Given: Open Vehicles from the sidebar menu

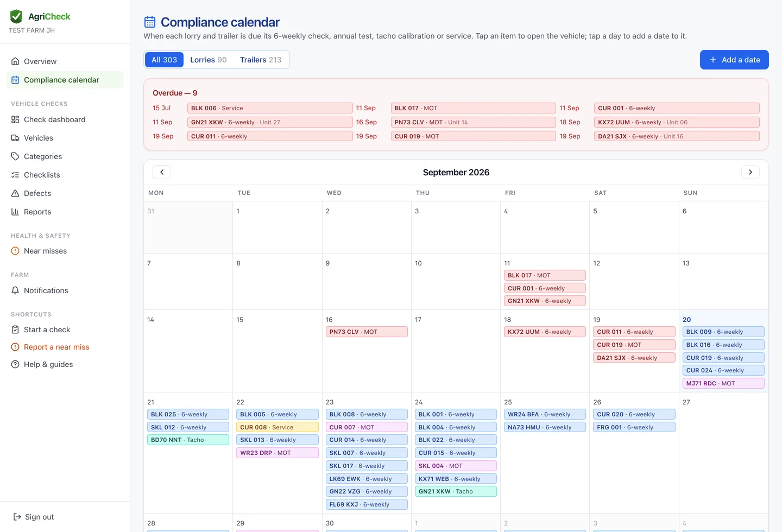Looking at the screenshot, I should (65, 138).
